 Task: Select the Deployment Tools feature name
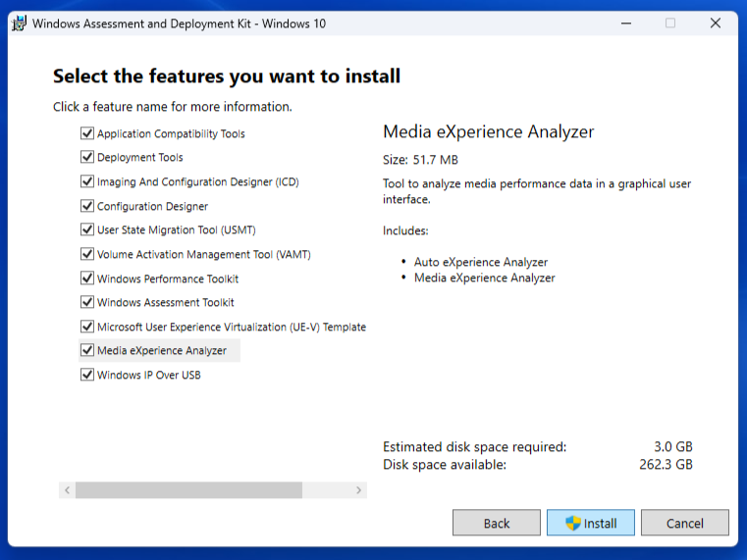[x=139, y=157]
